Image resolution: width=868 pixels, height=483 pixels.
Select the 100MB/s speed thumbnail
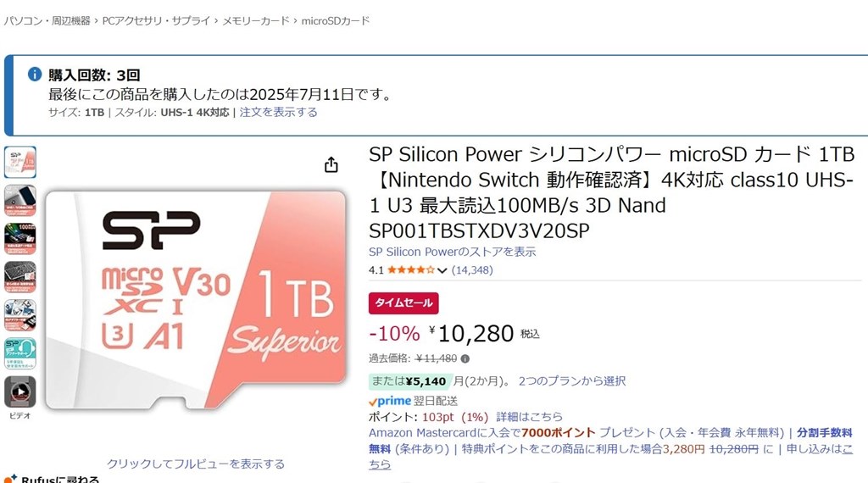tap(19, 238)
